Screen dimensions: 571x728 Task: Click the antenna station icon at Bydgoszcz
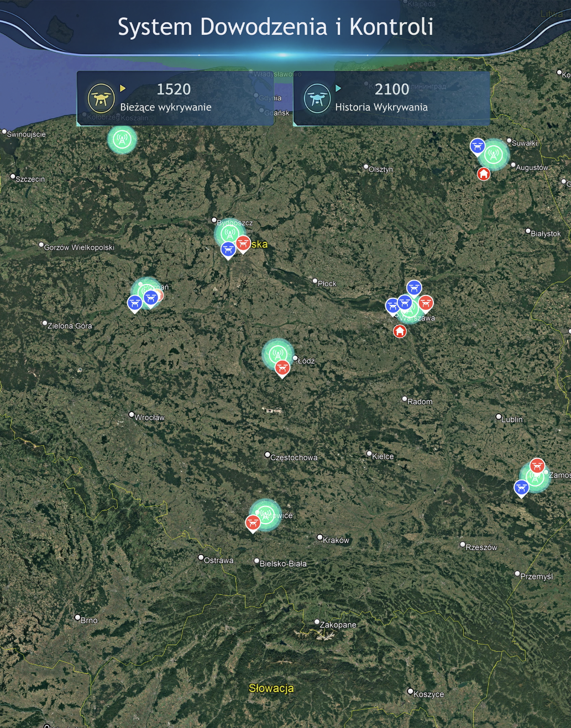(229, 233)
